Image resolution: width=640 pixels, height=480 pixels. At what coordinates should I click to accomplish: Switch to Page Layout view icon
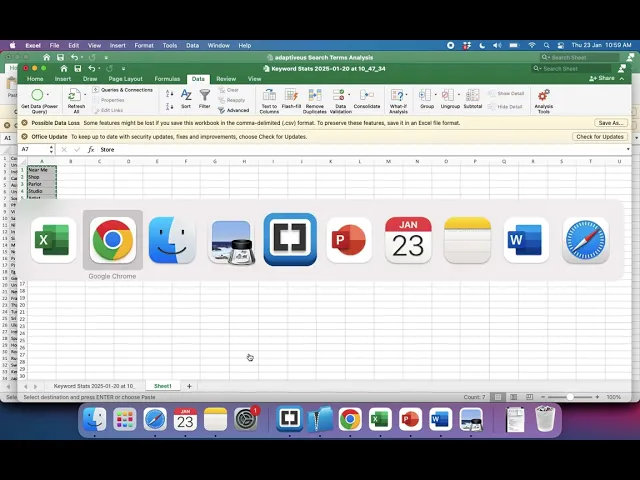click(x=513, y=397)
